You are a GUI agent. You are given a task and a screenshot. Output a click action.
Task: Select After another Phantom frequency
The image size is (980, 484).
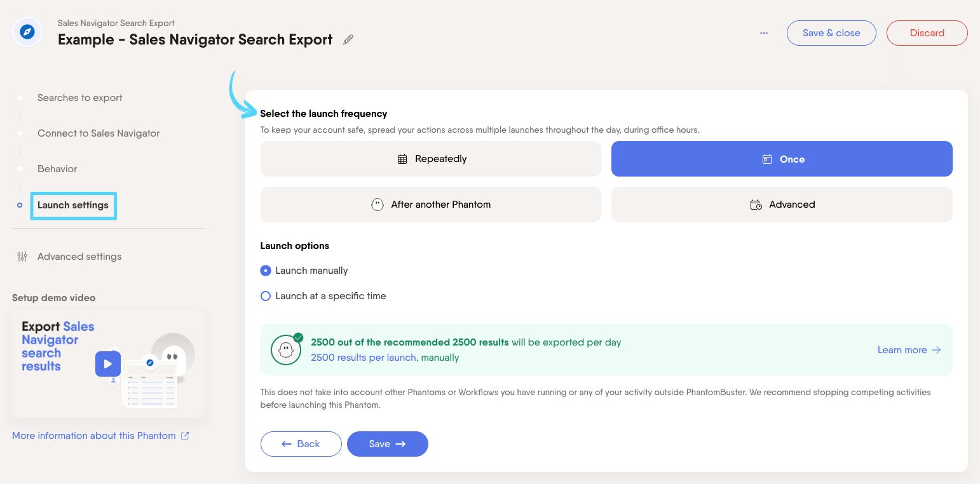pos(431,205)
